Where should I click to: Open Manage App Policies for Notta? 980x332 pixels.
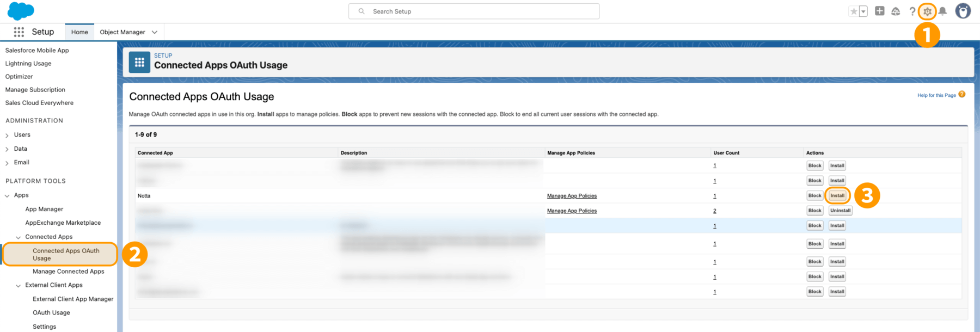(x=572, y=196)
